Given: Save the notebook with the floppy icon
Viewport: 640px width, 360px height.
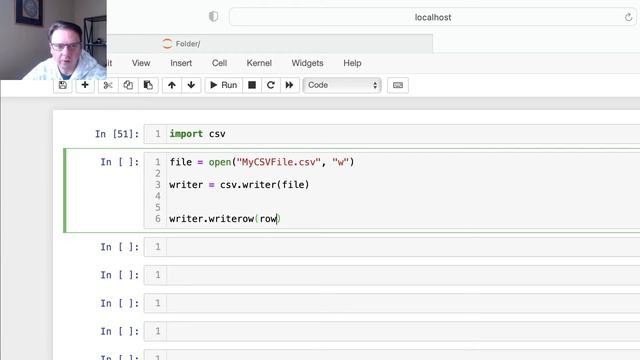Looking at the screenshot, I should 63,85.
